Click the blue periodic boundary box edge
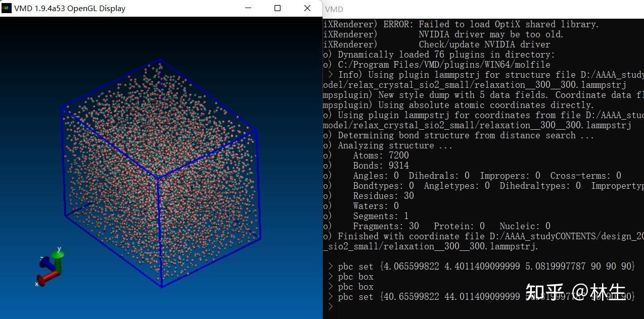This screenshot has width=644, height=319. click(x=64, y=177)
